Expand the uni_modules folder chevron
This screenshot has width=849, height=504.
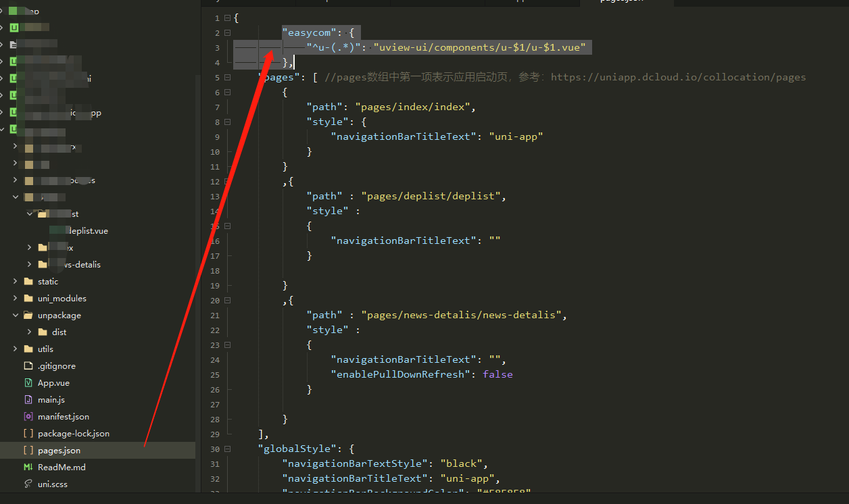point(15,299)
